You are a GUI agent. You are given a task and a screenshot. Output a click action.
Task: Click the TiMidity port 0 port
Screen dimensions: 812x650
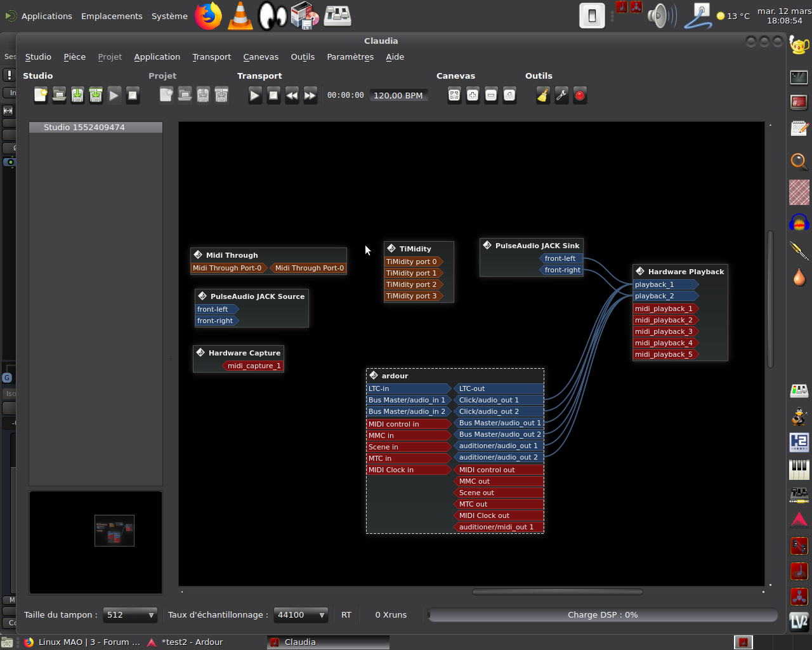click(x=414, y=262)
